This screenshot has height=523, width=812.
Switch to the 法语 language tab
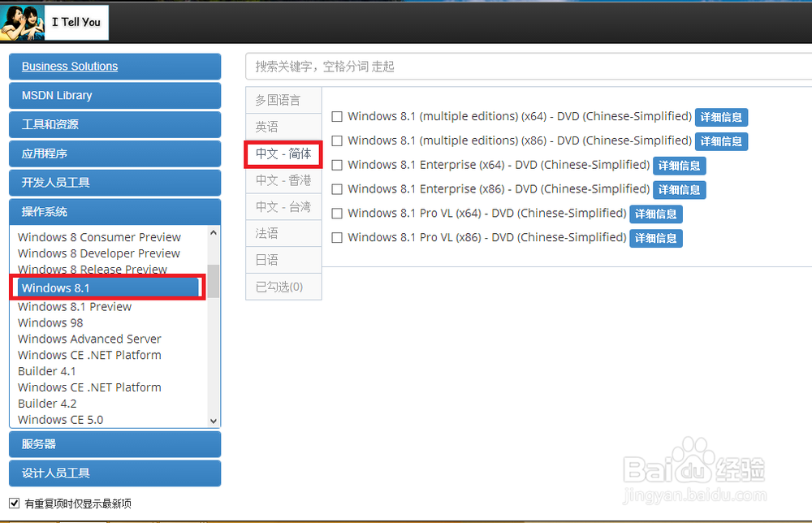283,233
